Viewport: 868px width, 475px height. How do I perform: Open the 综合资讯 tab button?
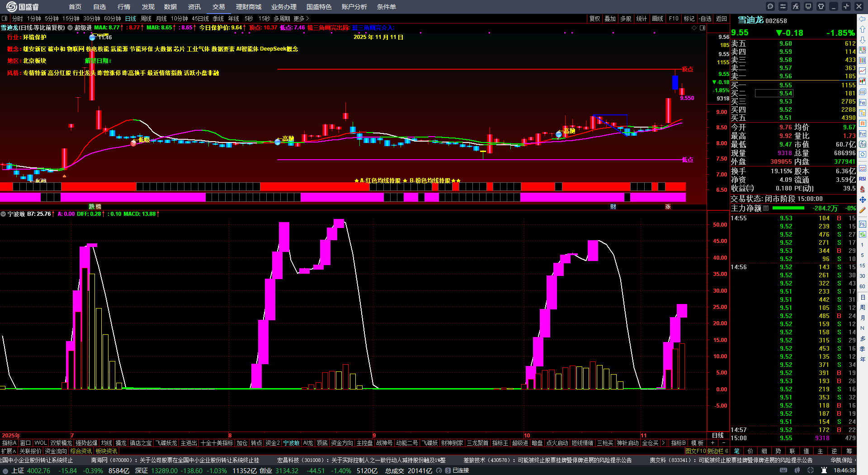pos(81,451)
